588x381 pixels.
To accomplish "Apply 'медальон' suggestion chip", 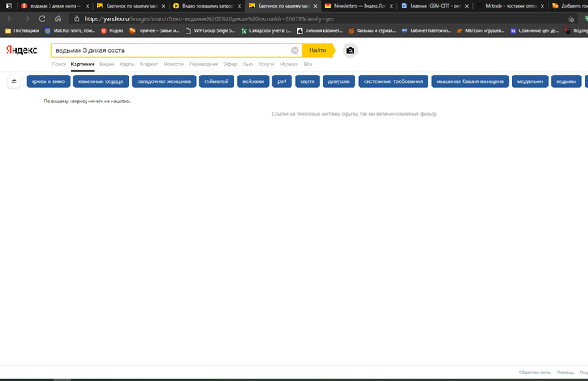I will tap(530, 81).
